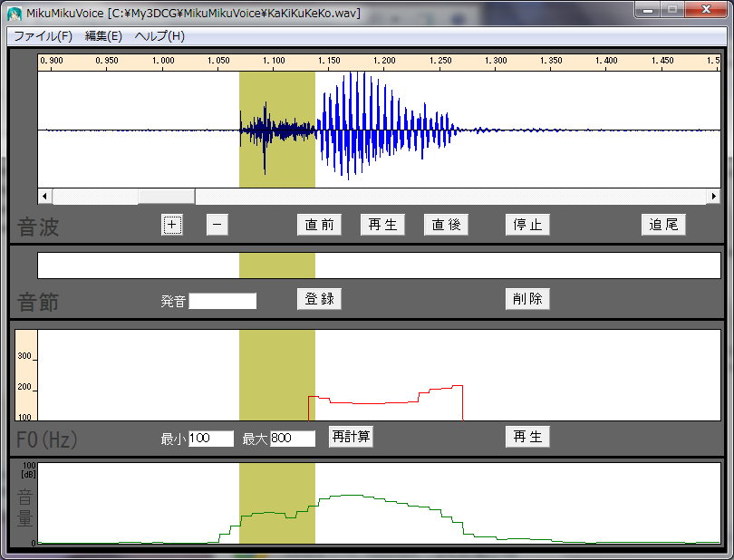
Task: Focus the 最大 maximum F0 field
Action: [x=293, y=439]
